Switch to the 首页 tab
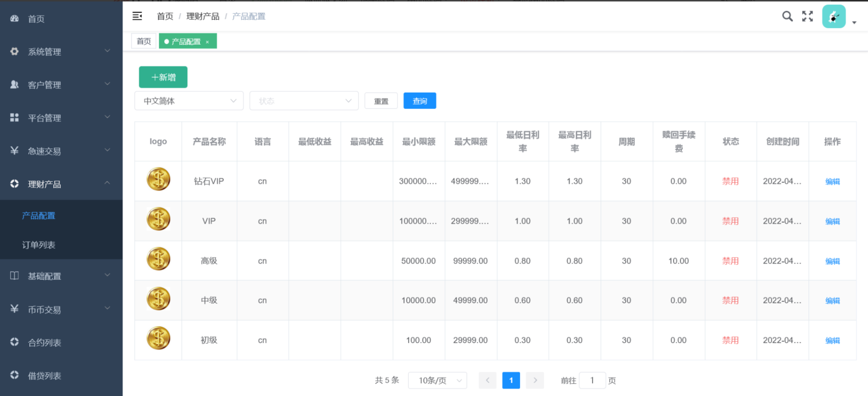The width and height of the screenshot is (868, 396). pyautogui.click(x=144, y=41)
